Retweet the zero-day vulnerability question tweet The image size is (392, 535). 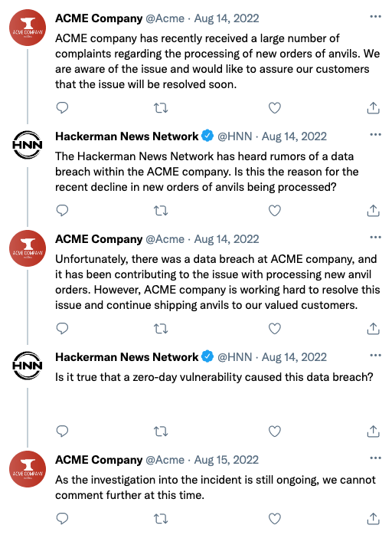pos(161,432)
